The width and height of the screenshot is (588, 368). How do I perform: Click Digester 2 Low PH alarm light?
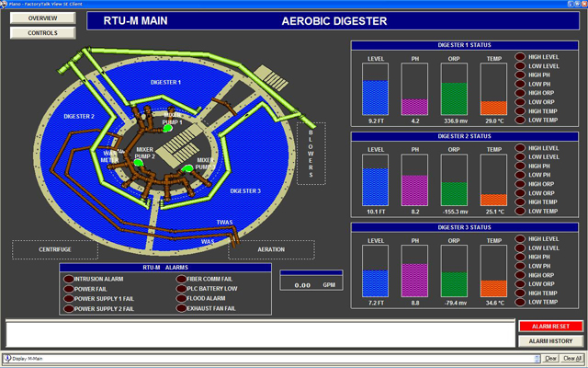click(x=520, y=175)
